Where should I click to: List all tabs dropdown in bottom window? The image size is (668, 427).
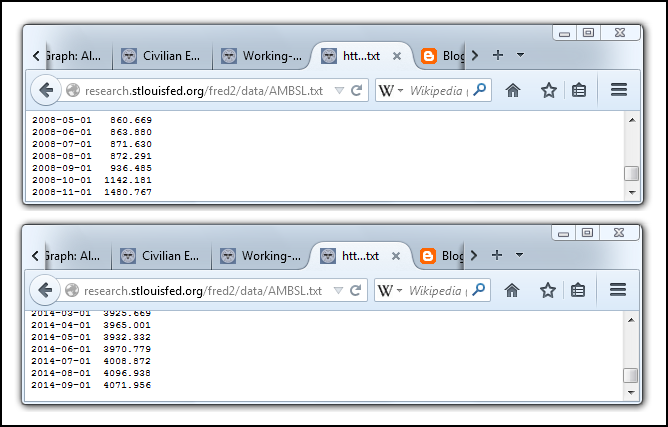(519, 255)
